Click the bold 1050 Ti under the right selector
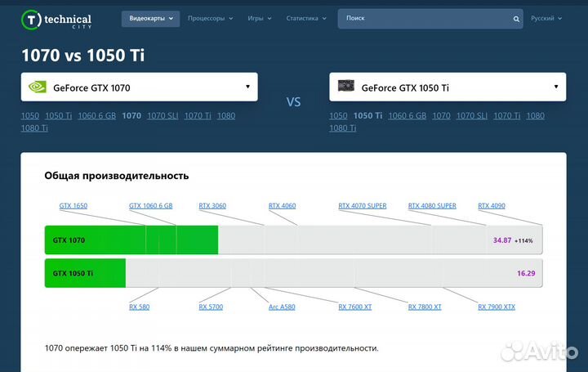The height and width of the screenshot is (372, 588). [x=367, y=115]
